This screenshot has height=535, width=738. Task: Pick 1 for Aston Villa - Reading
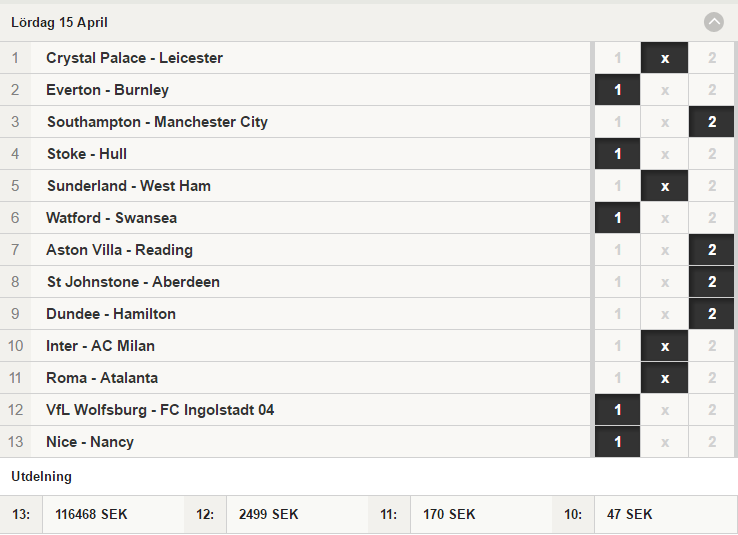pyautogui.click(x=617, y=250)
